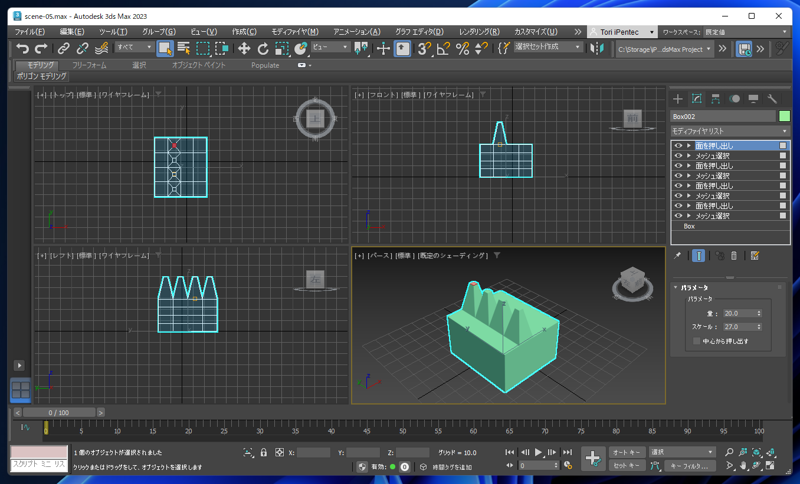The height and width of the screenshot is (484, 800).
Task: Activate Select and Move tool
Action: tap(244, 48)
